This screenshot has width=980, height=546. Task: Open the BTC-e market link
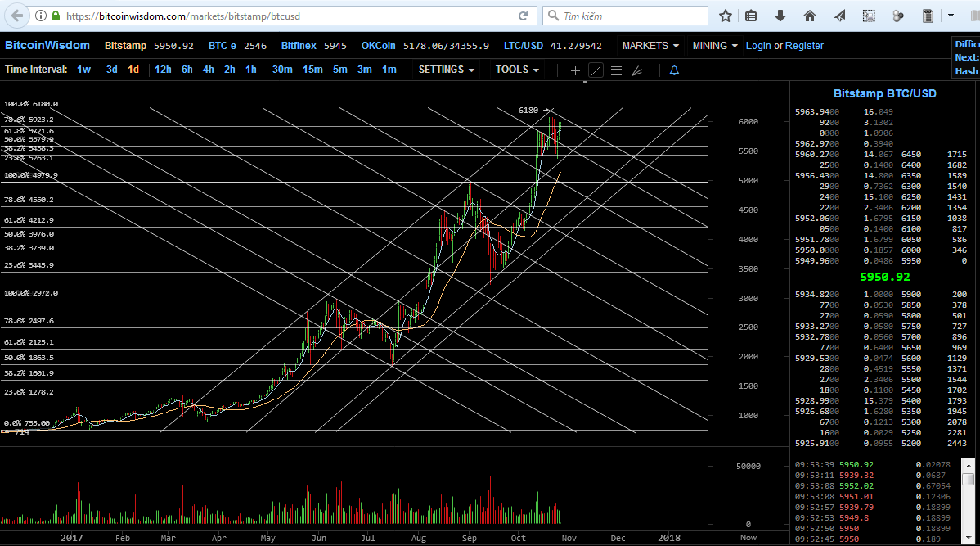222,46
